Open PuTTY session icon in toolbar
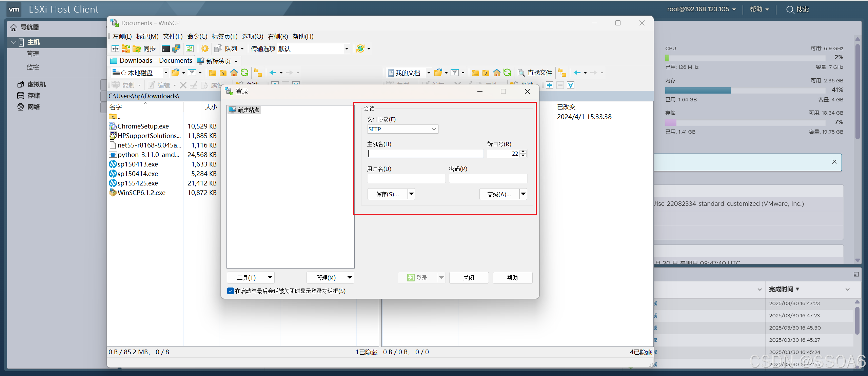This screenshot has height=376, width=868. 176,49
